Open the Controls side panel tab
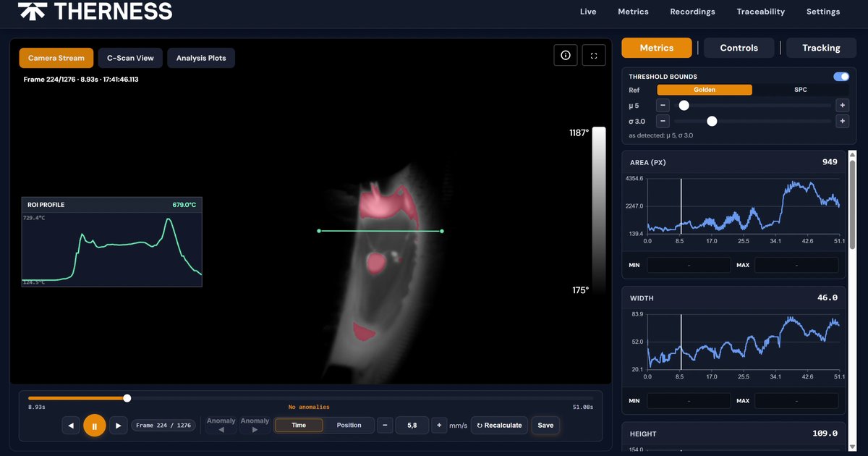Screen dimensions: 868x456 coord(739,48)
